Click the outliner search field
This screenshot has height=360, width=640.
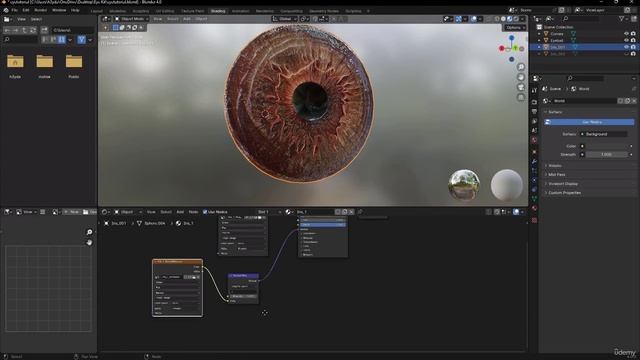point(581,19)
